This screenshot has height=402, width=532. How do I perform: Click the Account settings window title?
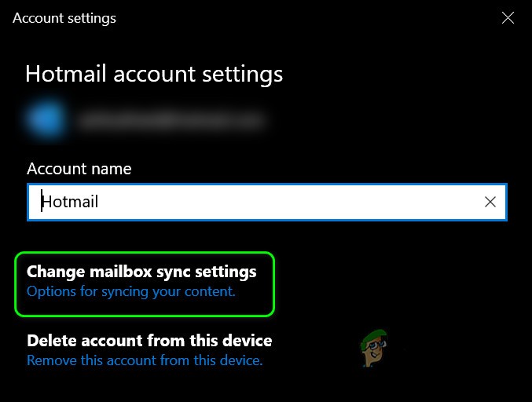point(63,18)
